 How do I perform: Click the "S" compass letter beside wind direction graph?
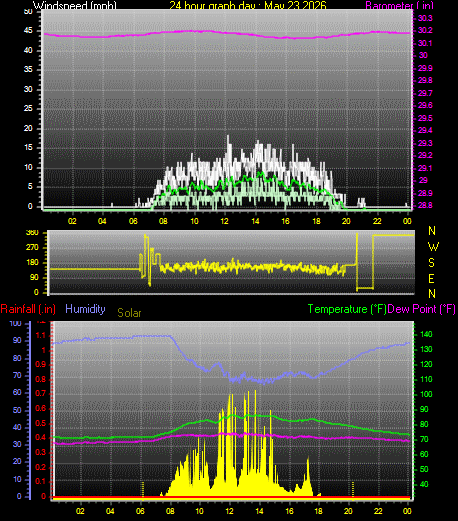[431, 263]
